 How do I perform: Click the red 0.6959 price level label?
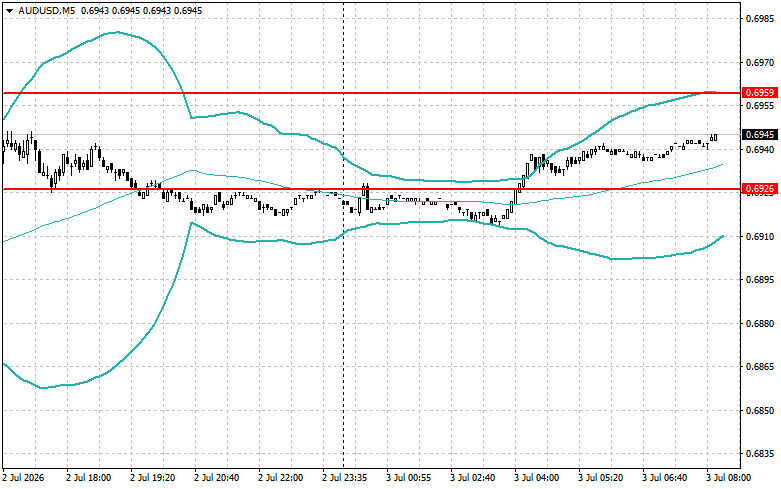tap(760, 93)
